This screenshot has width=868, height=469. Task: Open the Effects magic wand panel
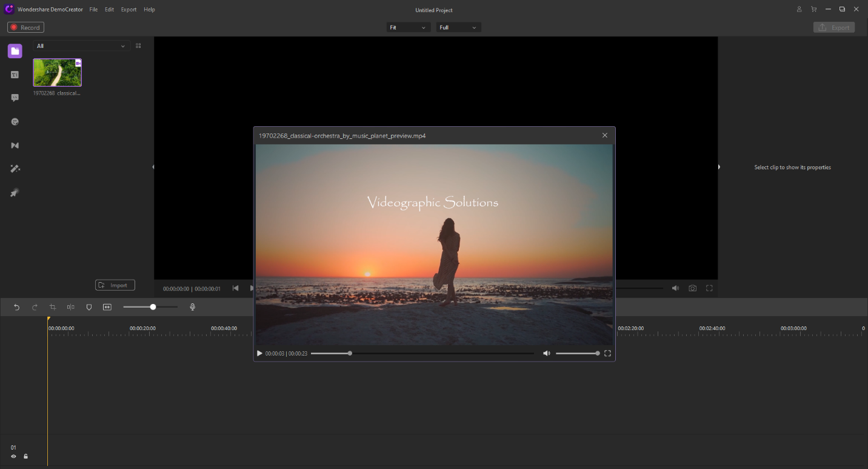15,169
